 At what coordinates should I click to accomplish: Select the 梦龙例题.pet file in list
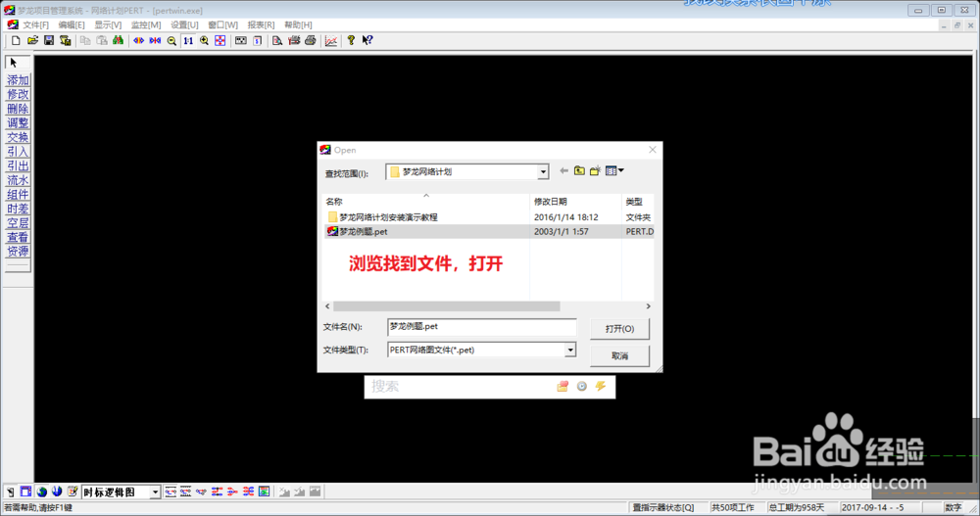pyautogui.click(x=489, y=232)
